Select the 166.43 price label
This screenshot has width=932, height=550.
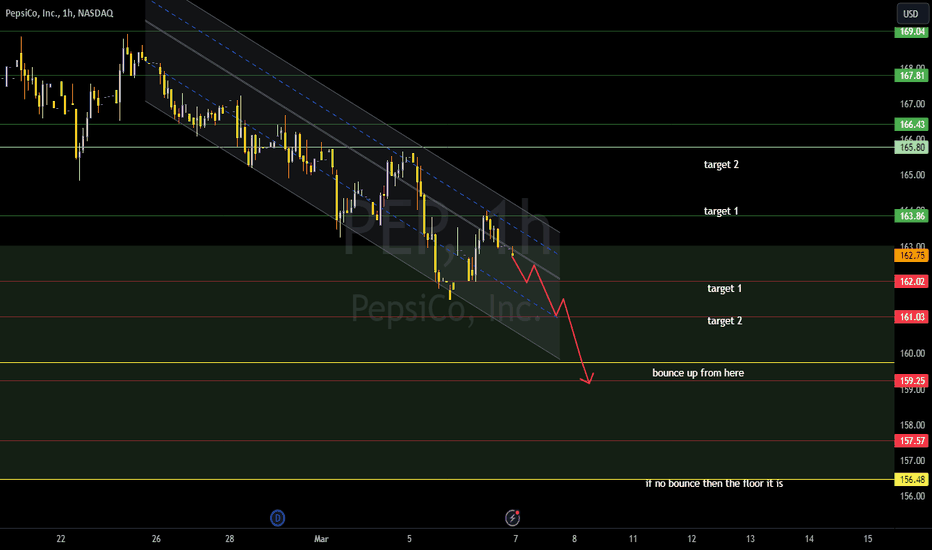tap(911, 124)
